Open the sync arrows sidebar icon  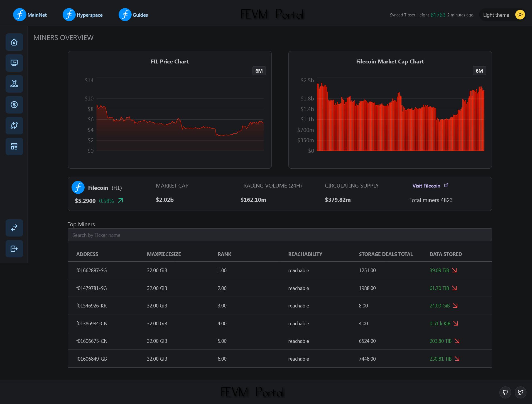pyautogui.click(x=14, y=125)
